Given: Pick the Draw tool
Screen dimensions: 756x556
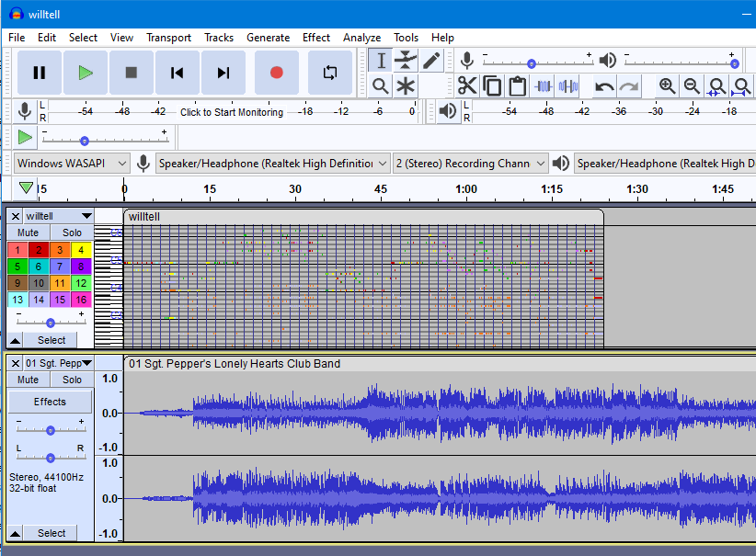Looking at the screenshot, I should [432, 60].
